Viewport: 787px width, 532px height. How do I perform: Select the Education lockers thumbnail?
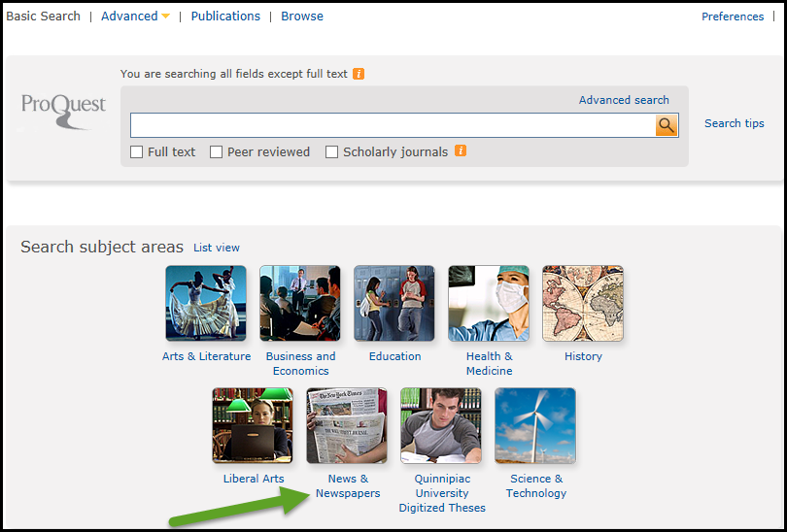point(394,303)
